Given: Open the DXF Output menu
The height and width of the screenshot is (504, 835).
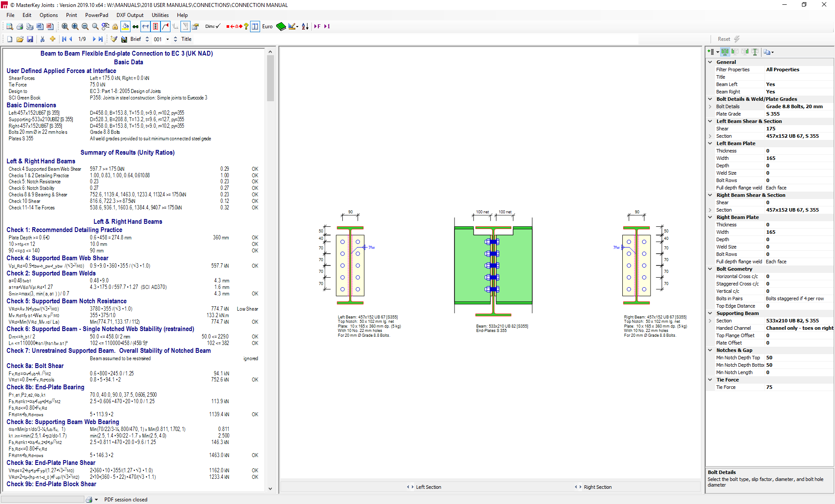Looking at the screenshot, I should pyautogui.click(x=130, y=15).
